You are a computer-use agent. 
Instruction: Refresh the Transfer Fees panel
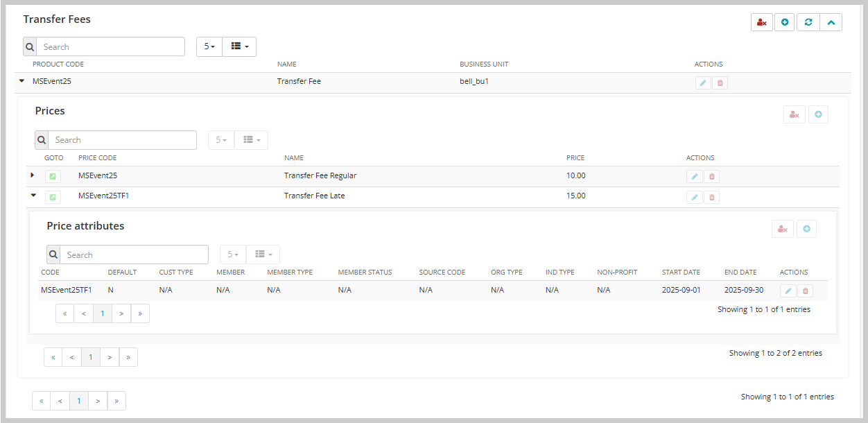click(808, 22)
